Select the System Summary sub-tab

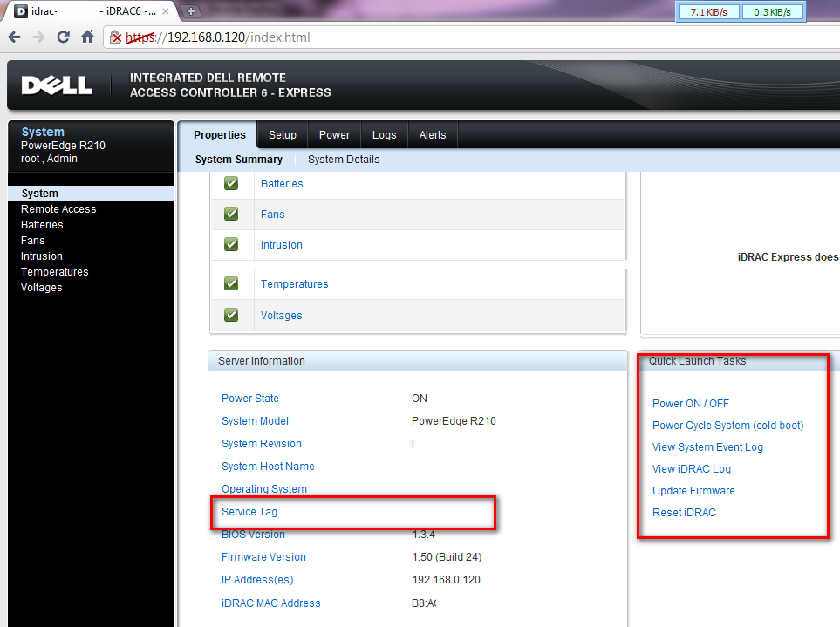click(238, 160)
